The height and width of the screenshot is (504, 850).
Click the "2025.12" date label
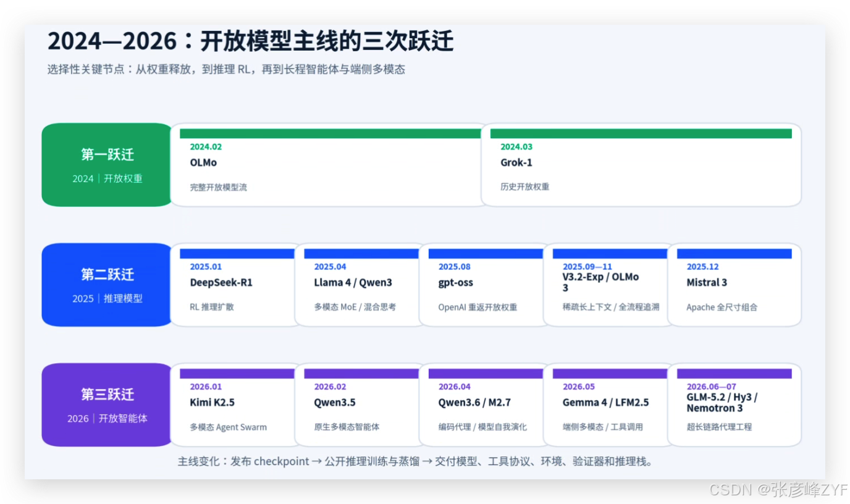[703, 267]
